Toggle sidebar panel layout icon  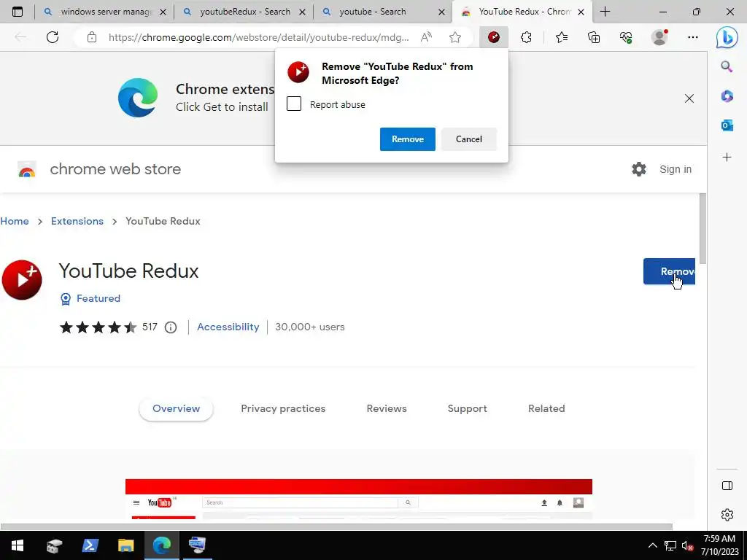click(727, 486)
